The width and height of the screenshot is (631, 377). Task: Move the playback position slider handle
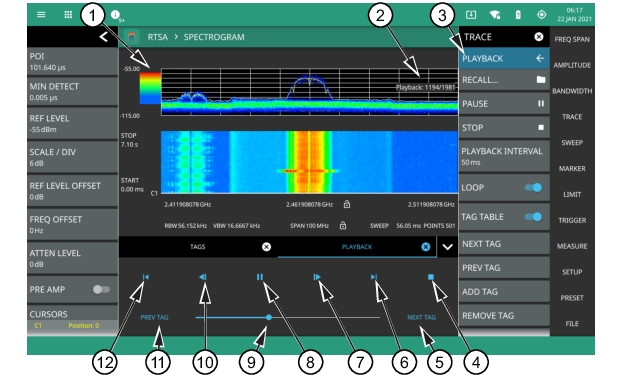tap(269, 317)
